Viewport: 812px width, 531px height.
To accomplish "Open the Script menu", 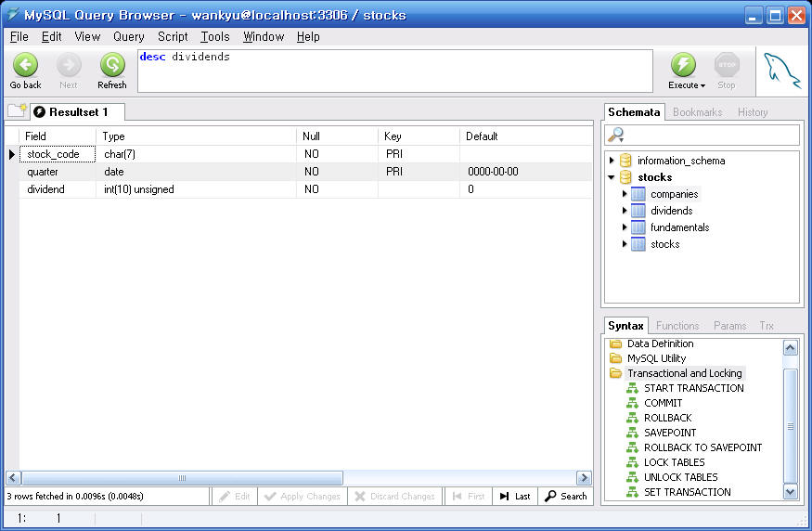I will click(173, 37).
